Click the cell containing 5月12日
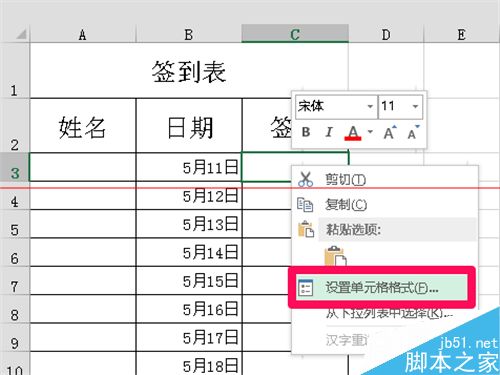Screen dimensions: 500x375 coord(189,196)
